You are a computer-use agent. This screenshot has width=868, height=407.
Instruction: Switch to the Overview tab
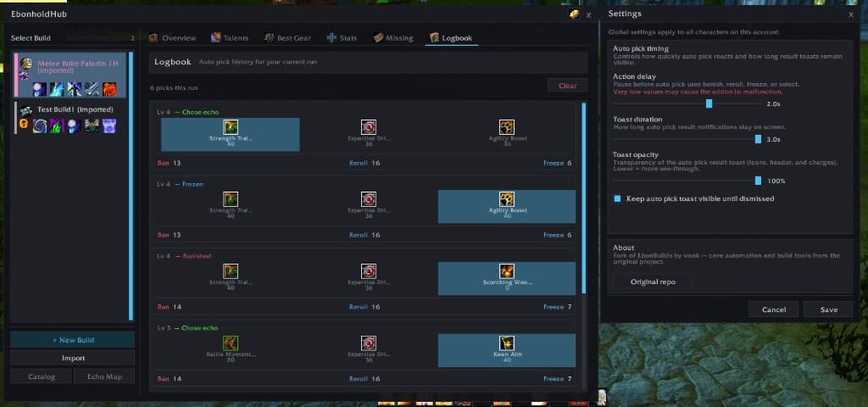[x=172, y=37]
